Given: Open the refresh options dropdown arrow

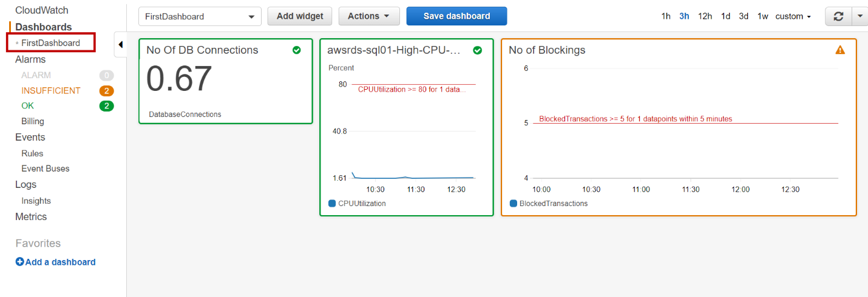Looking at the screenshot, I should pos(860,16).
